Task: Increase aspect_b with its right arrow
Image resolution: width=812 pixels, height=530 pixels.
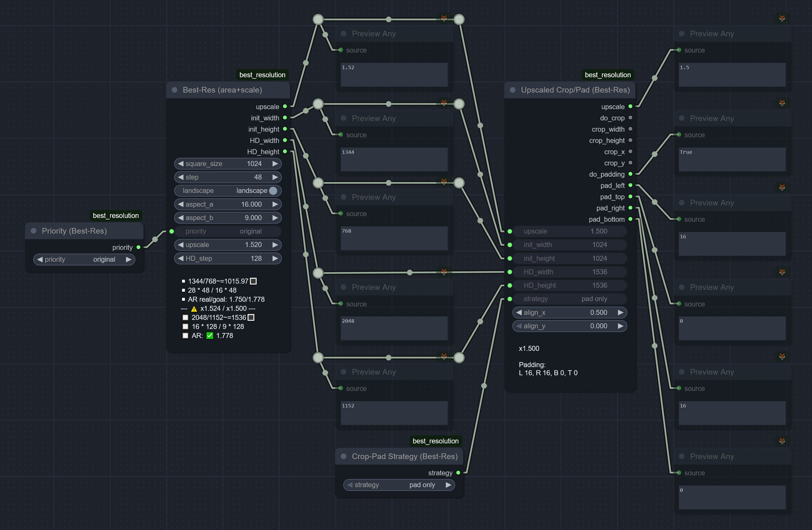Action: [x=275, y=218]
